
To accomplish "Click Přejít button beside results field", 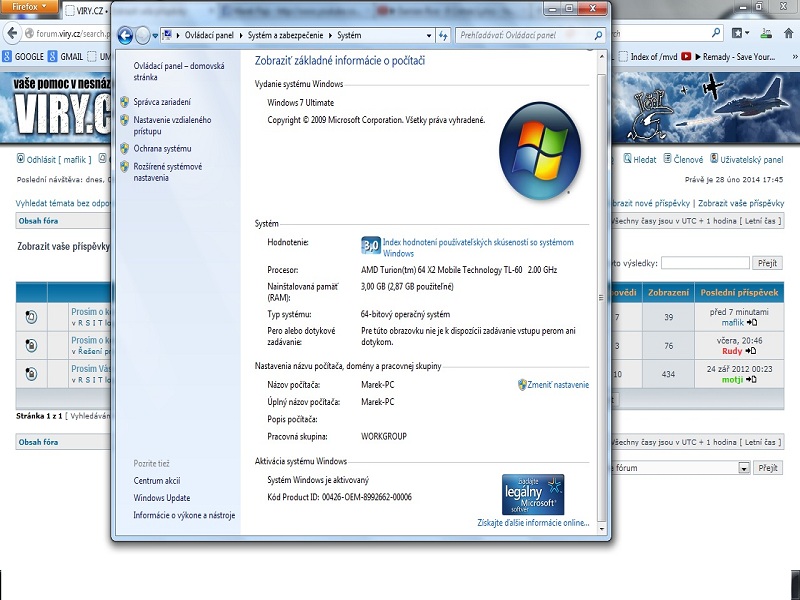I will point(767,263).
